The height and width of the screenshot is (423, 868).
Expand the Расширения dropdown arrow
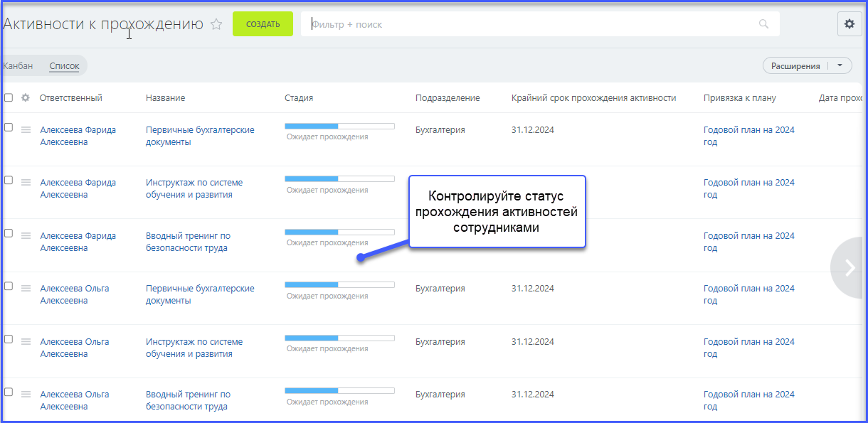840,66
